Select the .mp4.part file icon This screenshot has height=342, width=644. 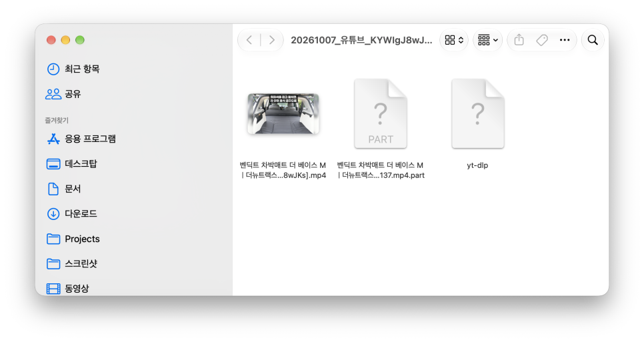(x=380, y=114)
